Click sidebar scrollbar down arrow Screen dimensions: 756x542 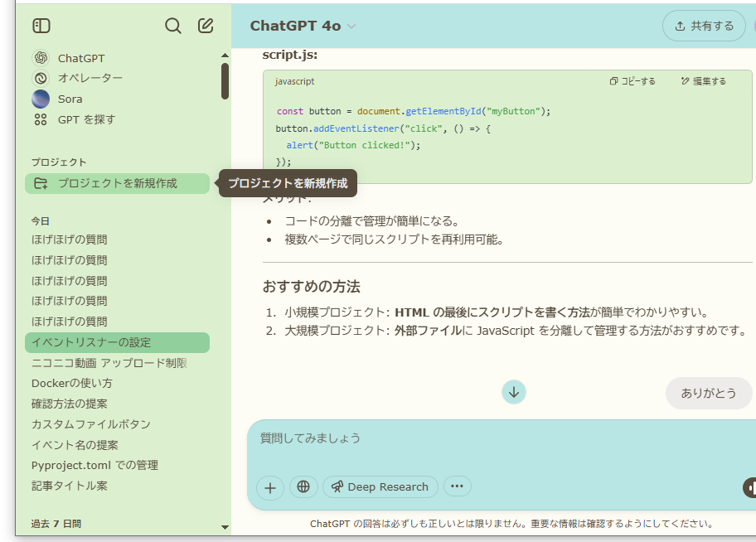click(225, 527)
